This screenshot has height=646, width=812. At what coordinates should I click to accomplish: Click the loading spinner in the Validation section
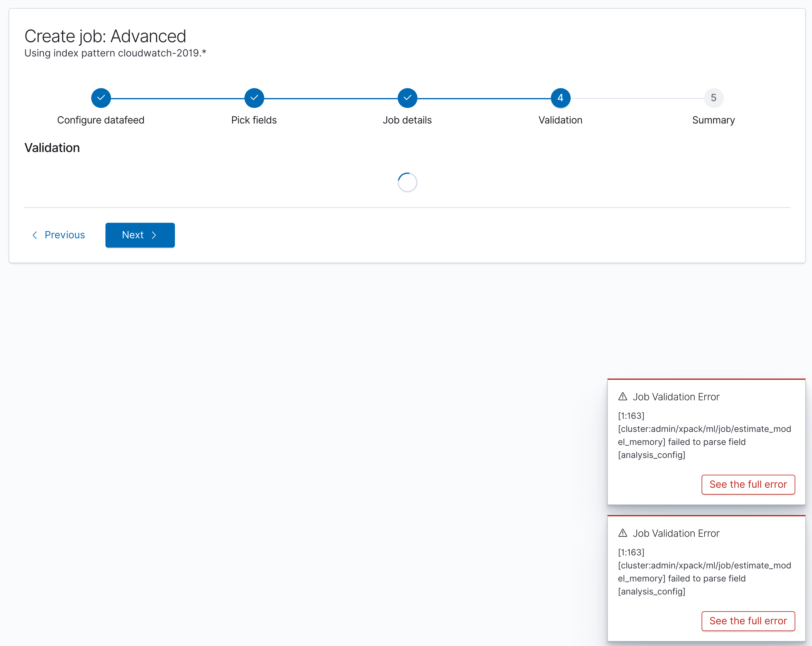pyautogui.click(x=407, y=182)
